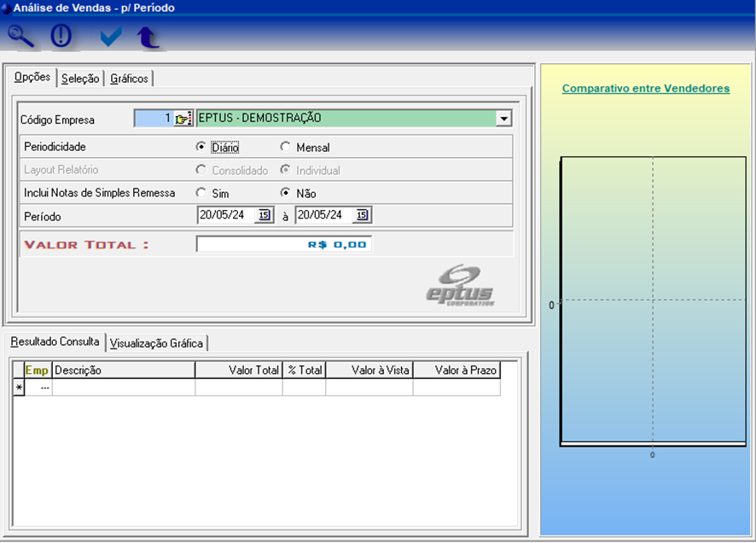Open the Código Empresa lookup icon

pos(183,119)
